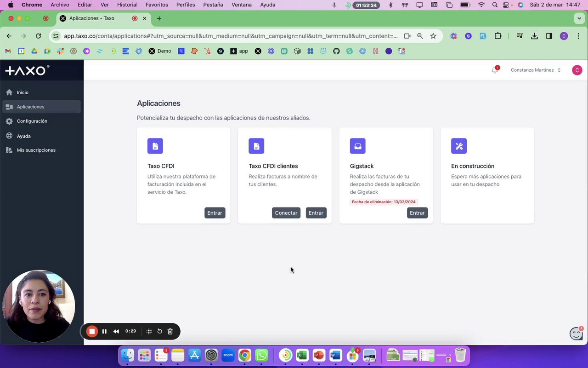Click Entrar on Taxo CFDI clientes card

pyautogui.click(x=316, y=213)
